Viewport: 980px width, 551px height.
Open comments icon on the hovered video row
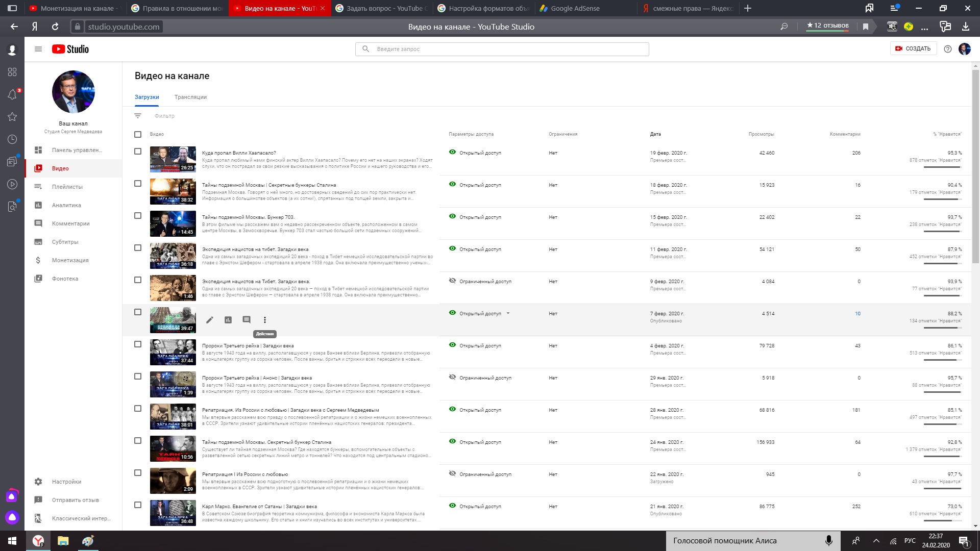point(247,320)
